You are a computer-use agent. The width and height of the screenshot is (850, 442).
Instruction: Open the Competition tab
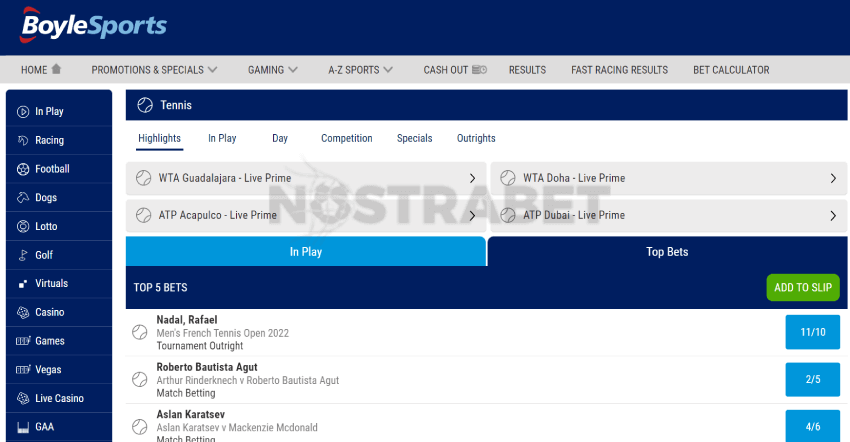pyautogui.click(x=347, y=138)
